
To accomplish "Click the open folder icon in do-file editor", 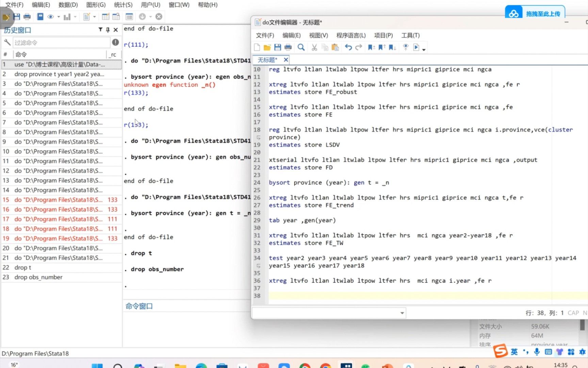I will point(267,47).
